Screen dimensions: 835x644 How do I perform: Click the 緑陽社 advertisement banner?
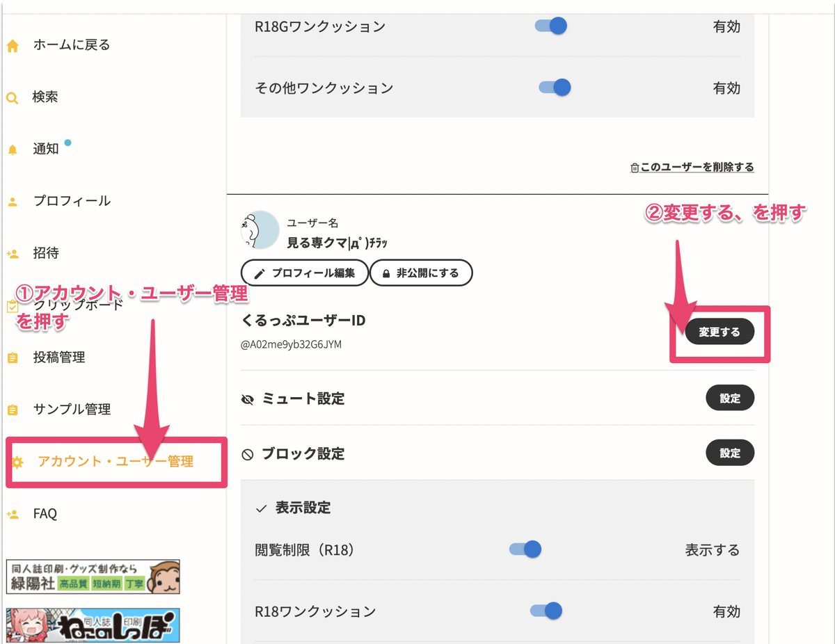93,577
